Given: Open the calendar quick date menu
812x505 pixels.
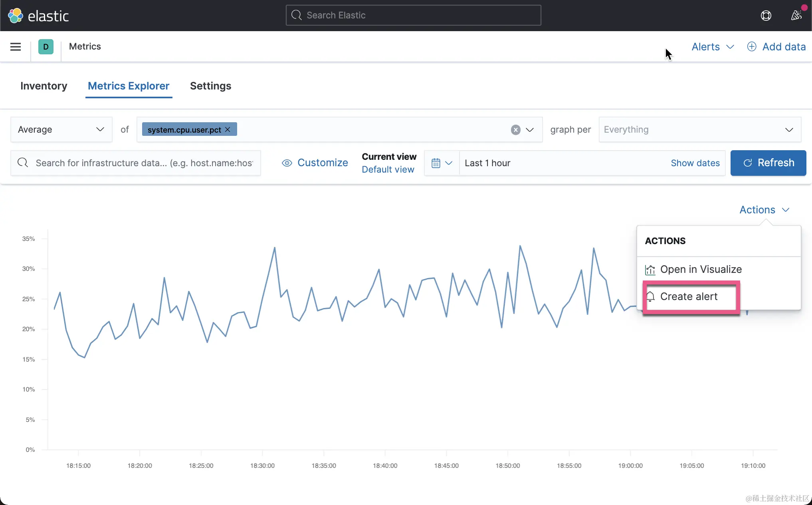Looking at the screenshot, I should click(442, 163).
